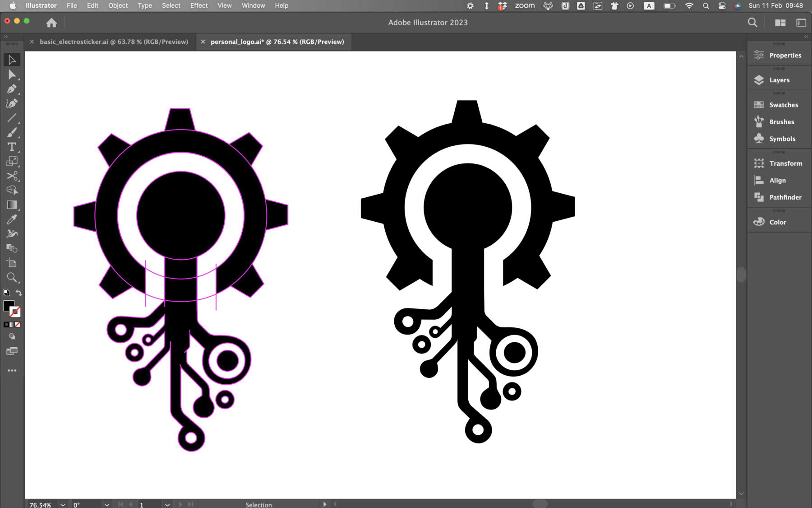Click Default Fill and Stroke icon
Image resolution: width=812 pixels, height=508 pixels.
(6, 293)
